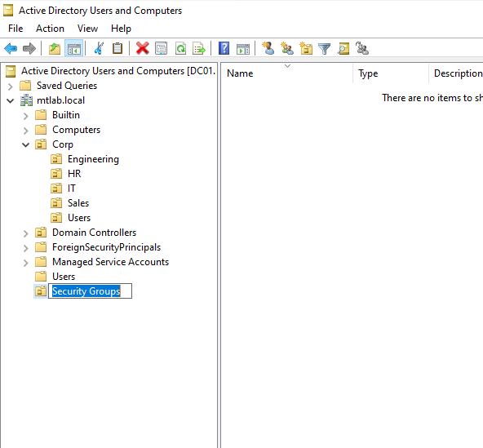Sort by the Name column header
This screenshot has height=448, width=483.
[x=287, y=73]
